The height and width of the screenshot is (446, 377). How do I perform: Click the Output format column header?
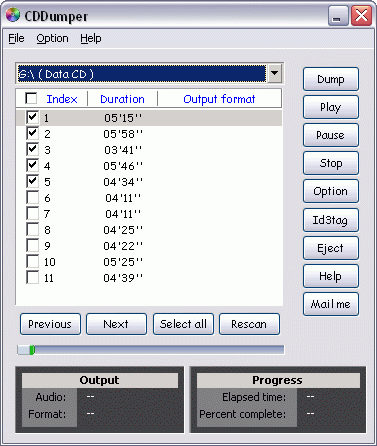(x=219, y=99)
